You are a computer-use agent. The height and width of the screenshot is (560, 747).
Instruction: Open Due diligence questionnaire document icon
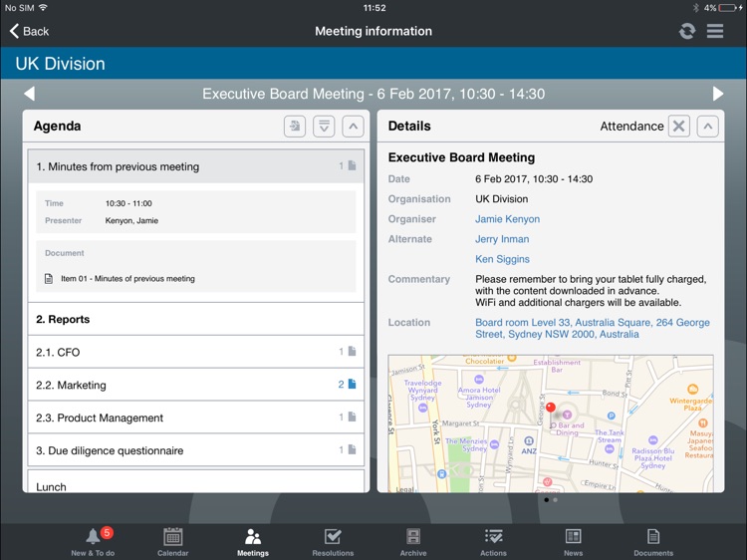pyautogui.click(x=352, y=449)
